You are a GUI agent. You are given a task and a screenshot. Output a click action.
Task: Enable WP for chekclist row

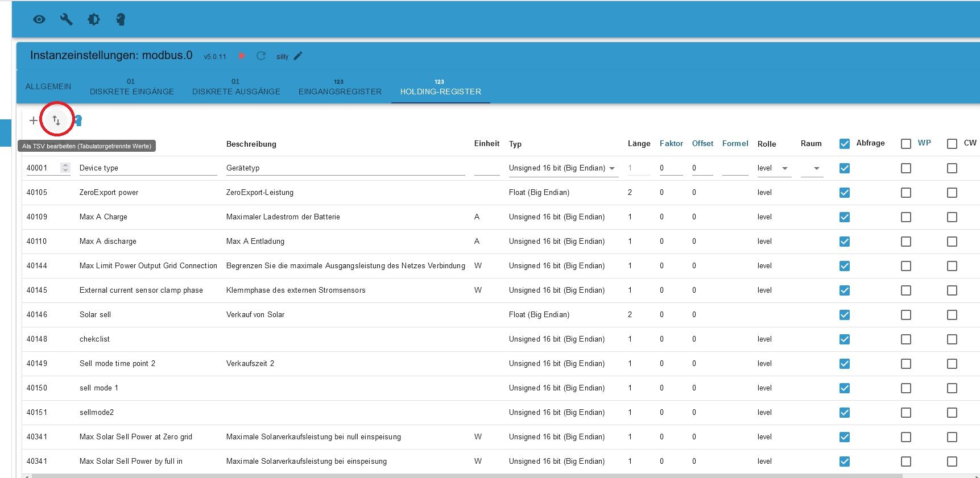click(x=906, y=339)
